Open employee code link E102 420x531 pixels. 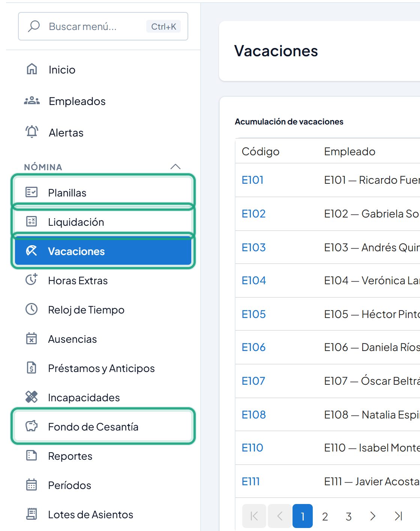pyautogui.click(x=253, y=214)
